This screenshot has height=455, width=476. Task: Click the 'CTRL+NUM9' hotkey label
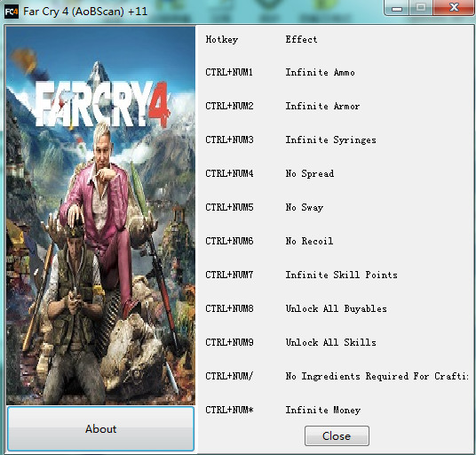tap(229, 342)
